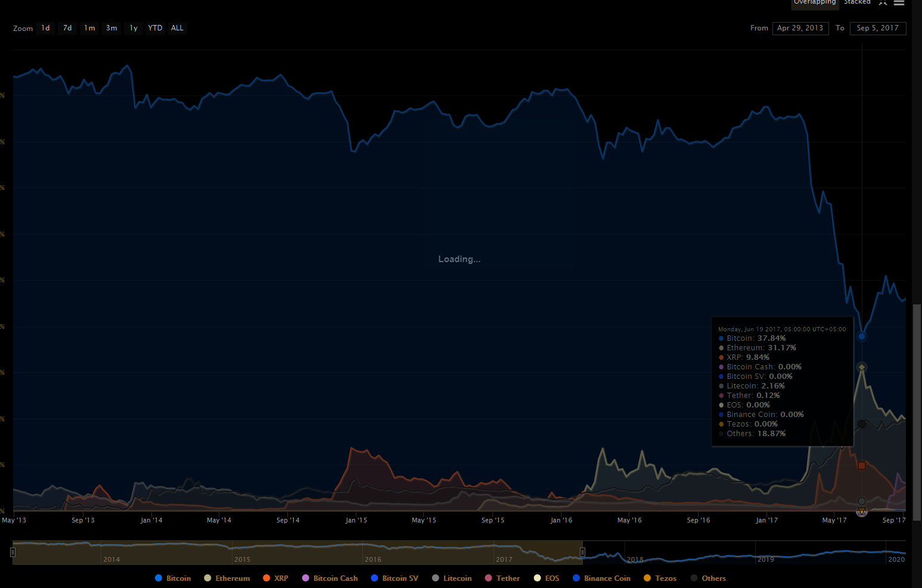The image size is (922, 588).
Task: Hide the Ethereum series via legend
Action: (x=227, y=578)
